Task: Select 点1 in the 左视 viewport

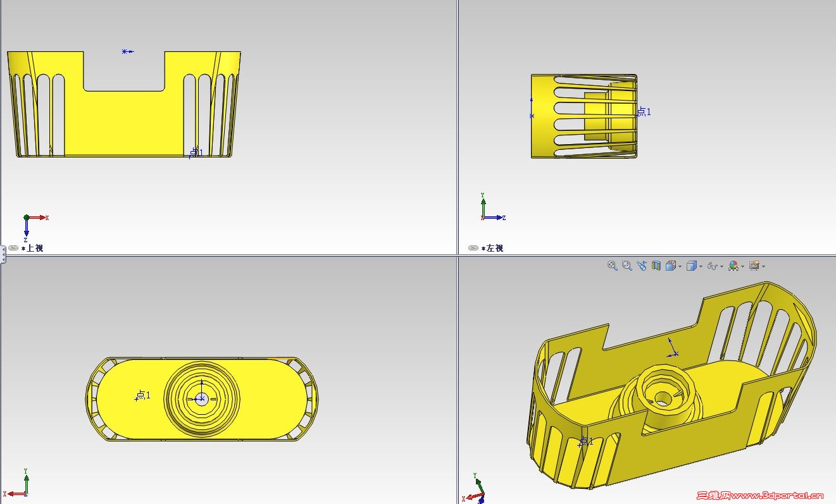Action: pyautogui.click(x=644, y=112)
